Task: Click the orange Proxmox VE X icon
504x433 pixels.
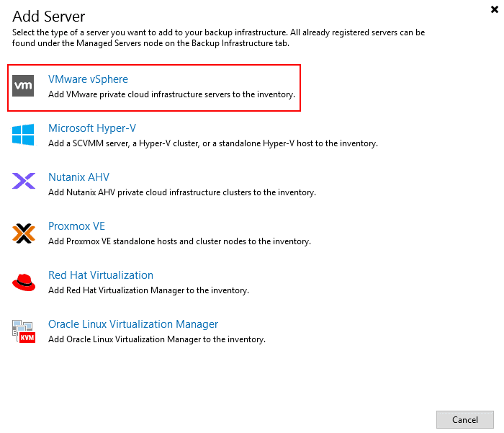Action: [23, 233]
